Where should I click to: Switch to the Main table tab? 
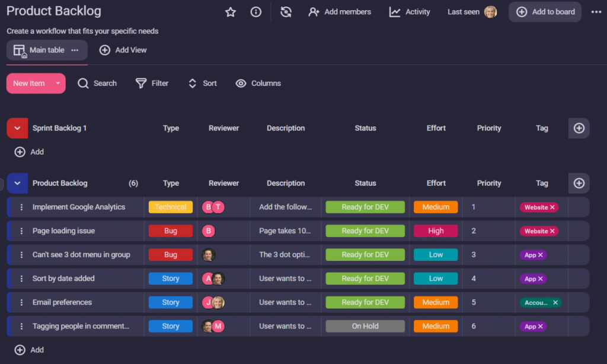click(46, 50)
